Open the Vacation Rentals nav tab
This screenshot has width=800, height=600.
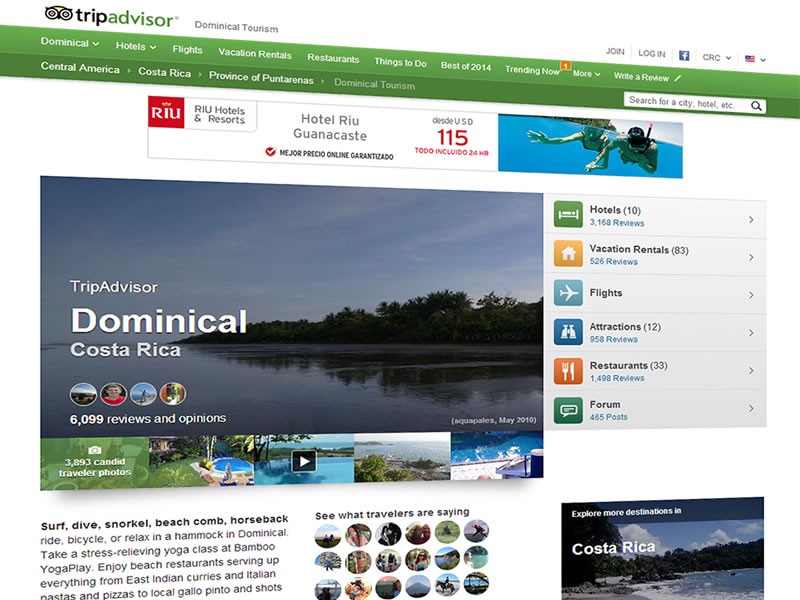pyautogui.click(x=255, y=54)
